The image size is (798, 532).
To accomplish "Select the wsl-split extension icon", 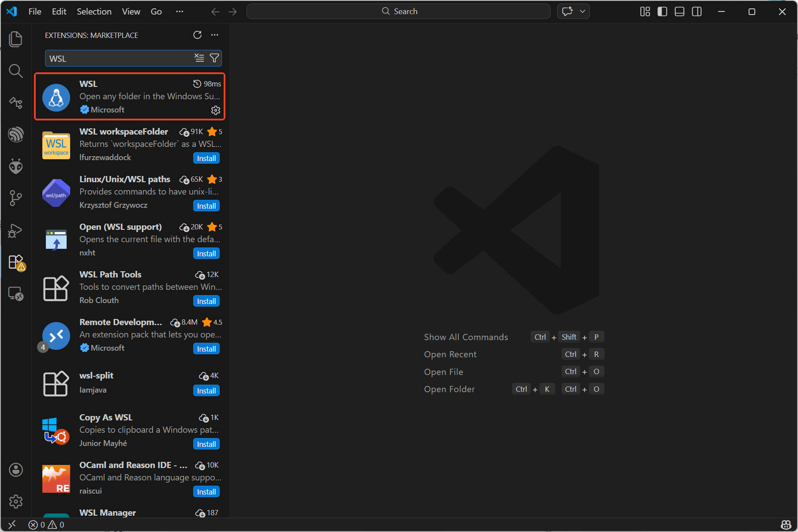I will [x=56, y=383].
